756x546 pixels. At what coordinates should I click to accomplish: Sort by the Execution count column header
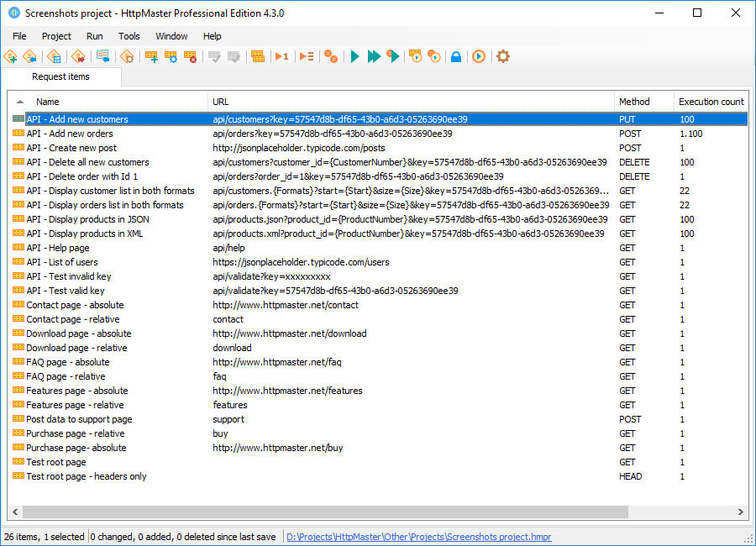[x=711, y=102]
